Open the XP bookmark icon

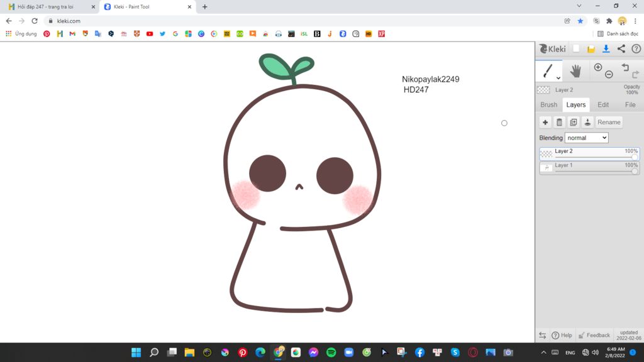[382, 34]
